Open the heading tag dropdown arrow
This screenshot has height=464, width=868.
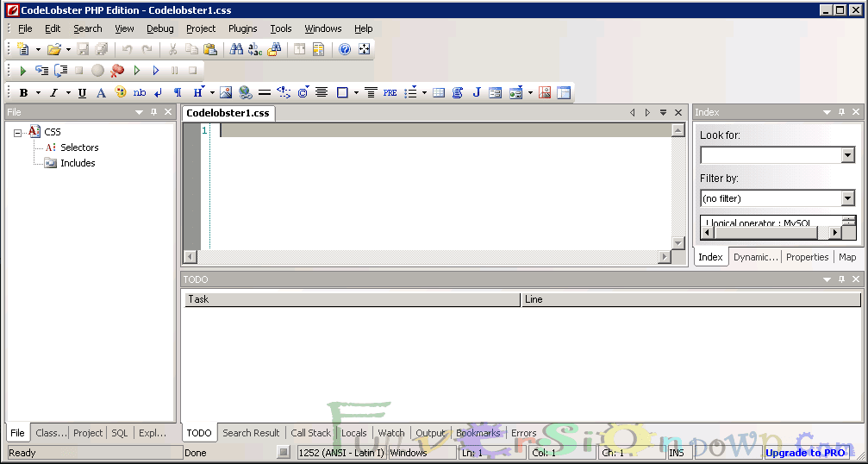click(212, 93)
